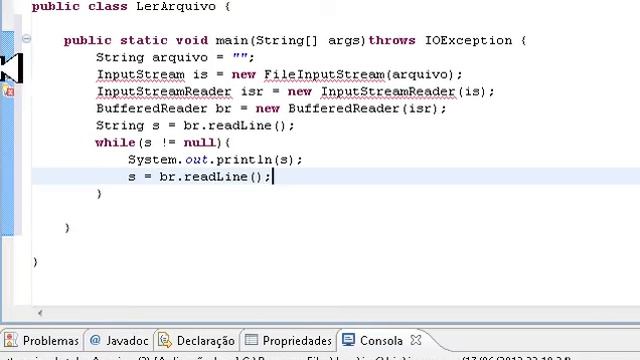
Task: Switch to the Javadoc tab
Action: tap(119, 340)
